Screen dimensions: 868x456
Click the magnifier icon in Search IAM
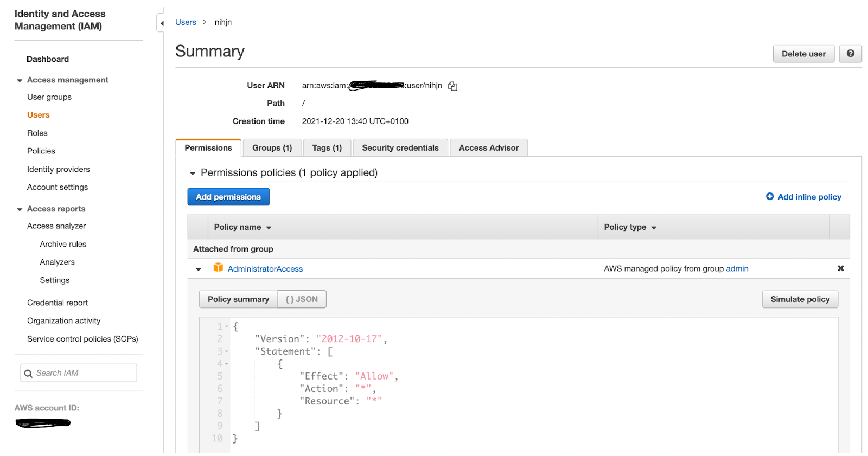(28, 374)
